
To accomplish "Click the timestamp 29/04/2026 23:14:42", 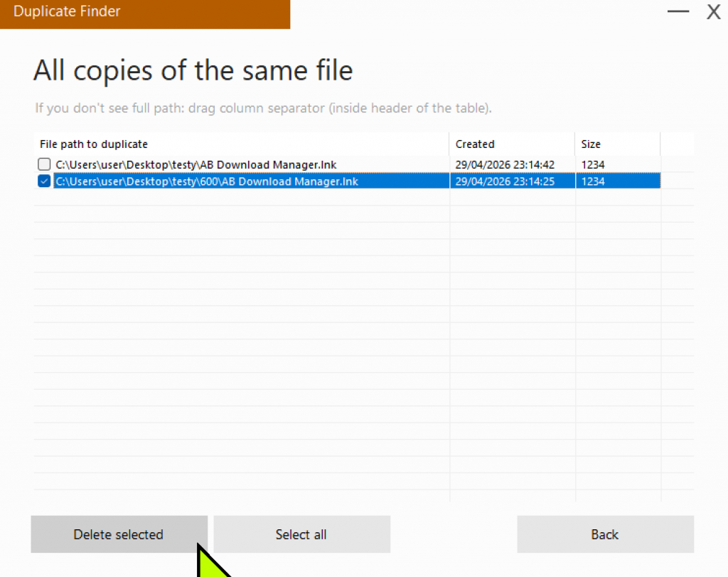I will click(505, 164).
